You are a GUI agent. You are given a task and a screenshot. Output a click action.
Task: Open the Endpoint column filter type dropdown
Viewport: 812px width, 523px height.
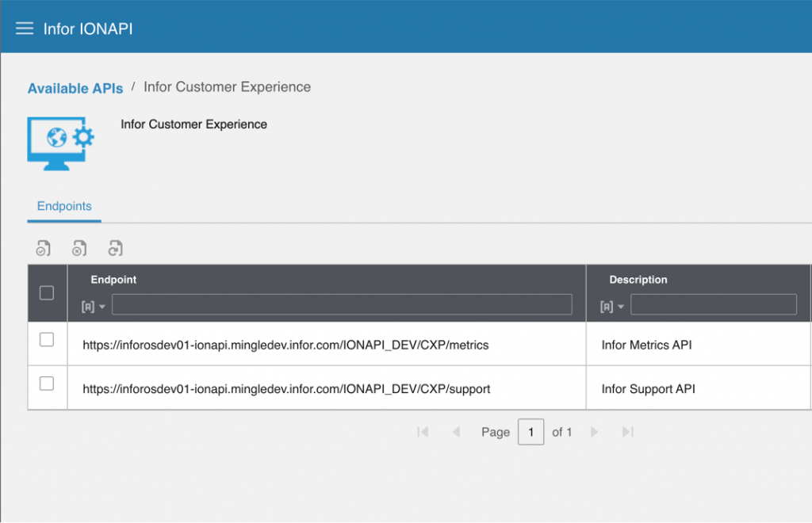pyautogui.click(x=94, y=306)
